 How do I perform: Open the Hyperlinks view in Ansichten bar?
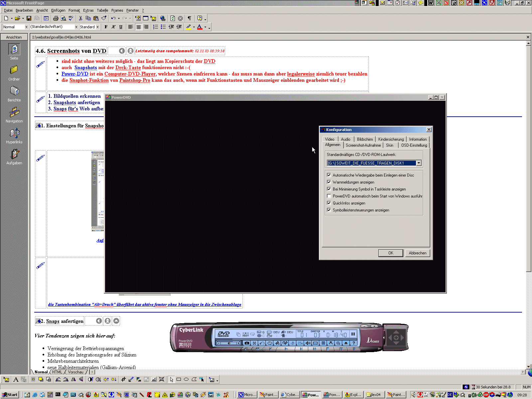[x=14, y=136]
